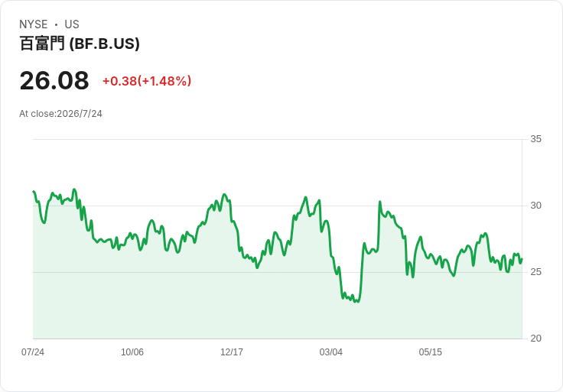The image size is (563, 392).
Task: Select the 03/04 date axis label
Action: coord(331,352)
